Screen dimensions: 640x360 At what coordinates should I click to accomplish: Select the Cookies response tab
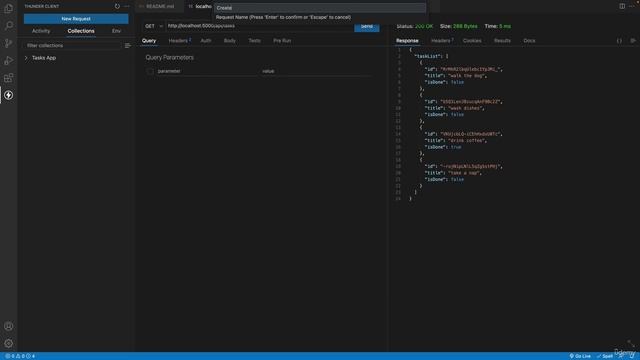click(x=472, y=41)
